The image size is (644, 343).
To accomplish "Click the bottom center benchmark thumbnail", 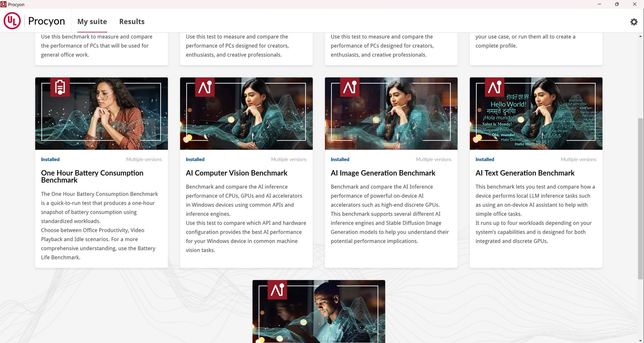I will click(319, 311).
